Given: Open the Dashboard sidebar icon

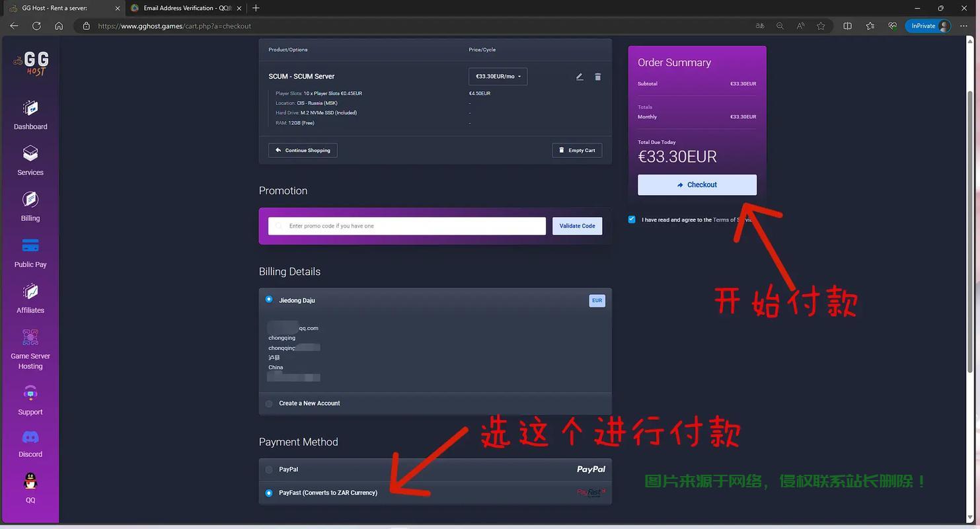Looking at the screenshot, I should pyautogui.click(x=30, y=108).
